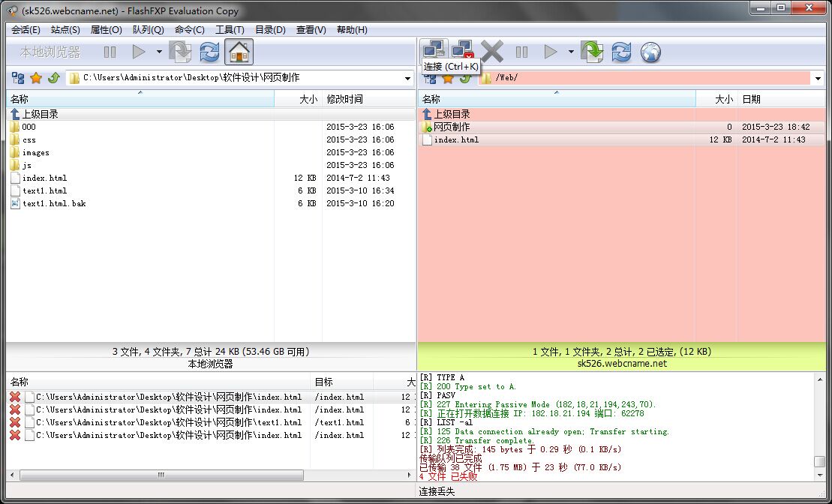Open the 站点(S) menu
The width and height of the screenshot is (832, 504).
click(x=65, y=30)
